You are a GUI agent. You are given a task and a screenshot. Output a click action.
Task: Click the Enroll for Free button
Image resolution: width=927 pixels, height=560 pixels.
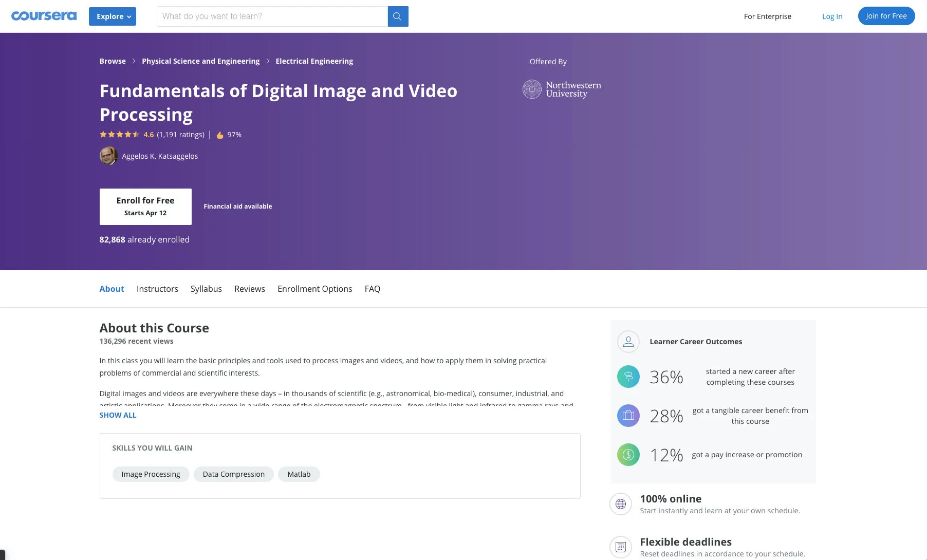pyautogui.click(x=145, y=207)
